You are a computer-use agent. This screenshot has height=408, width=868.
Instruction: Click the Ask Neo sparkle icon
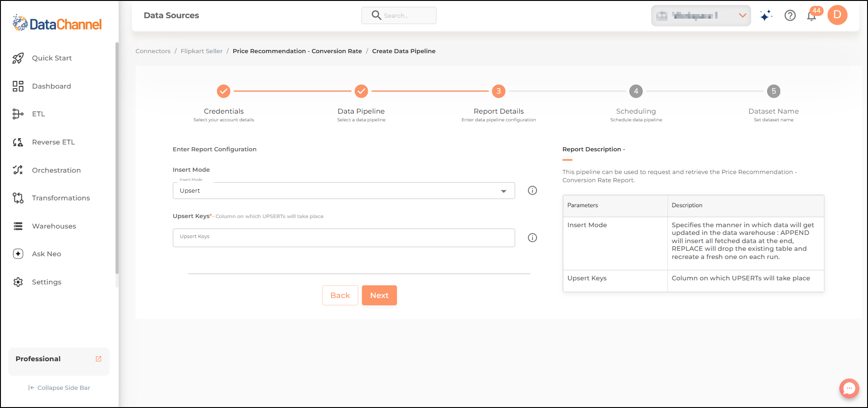coord(18,254)
